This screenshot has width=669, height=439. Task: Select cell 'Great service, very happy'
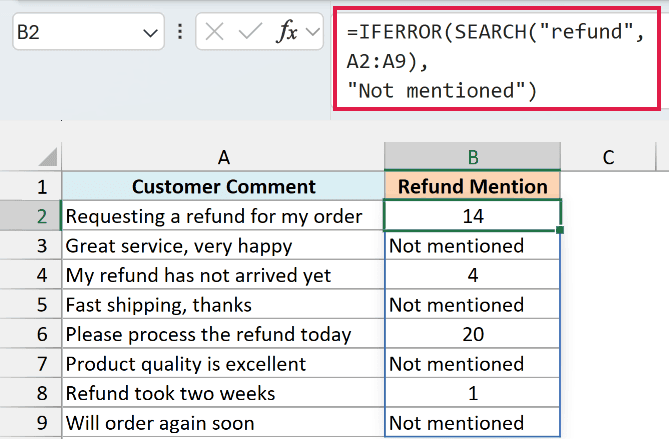(223, 246)
